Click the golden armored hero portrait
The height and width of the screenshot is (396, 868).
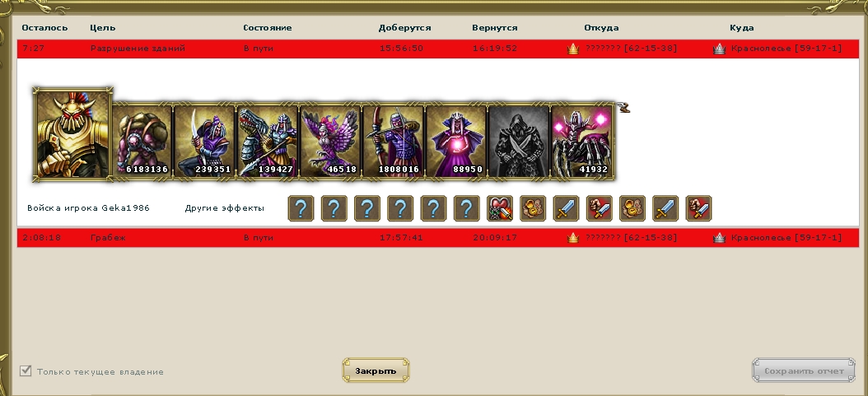point(72,134)
